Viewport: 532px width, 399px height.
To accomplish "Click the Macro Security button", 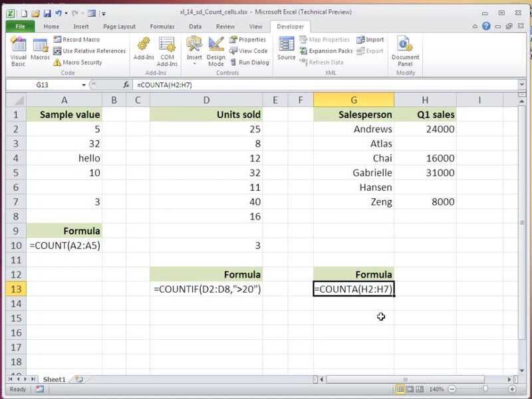I will (77, 63).
